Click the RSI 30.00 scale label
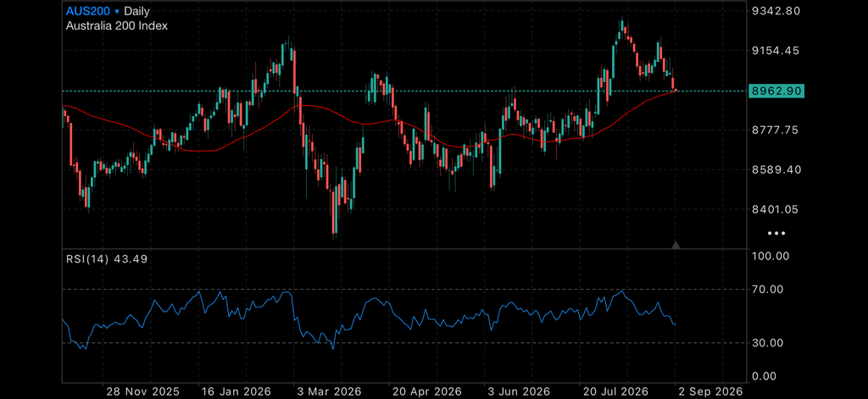Image resolution: width=868 pixels, height=399 pixels. tap(768, 343)
